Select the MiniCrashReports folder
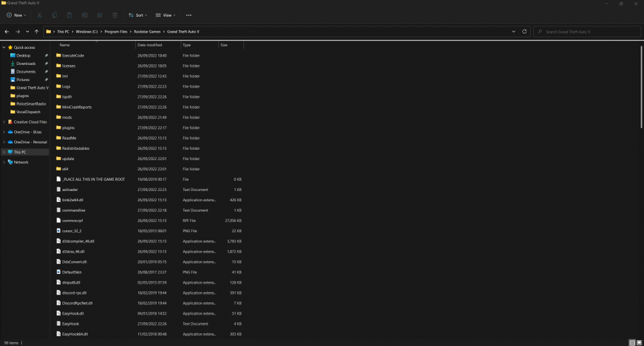This screenshot has height=346, width=644. [77, 107]
